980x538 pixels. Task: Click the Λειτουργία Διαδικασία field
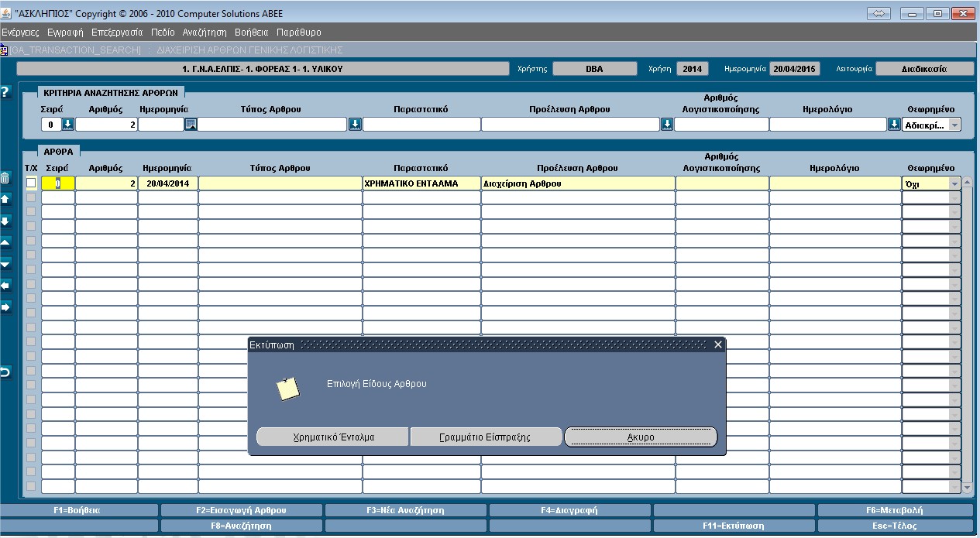[x=923, y=69]
